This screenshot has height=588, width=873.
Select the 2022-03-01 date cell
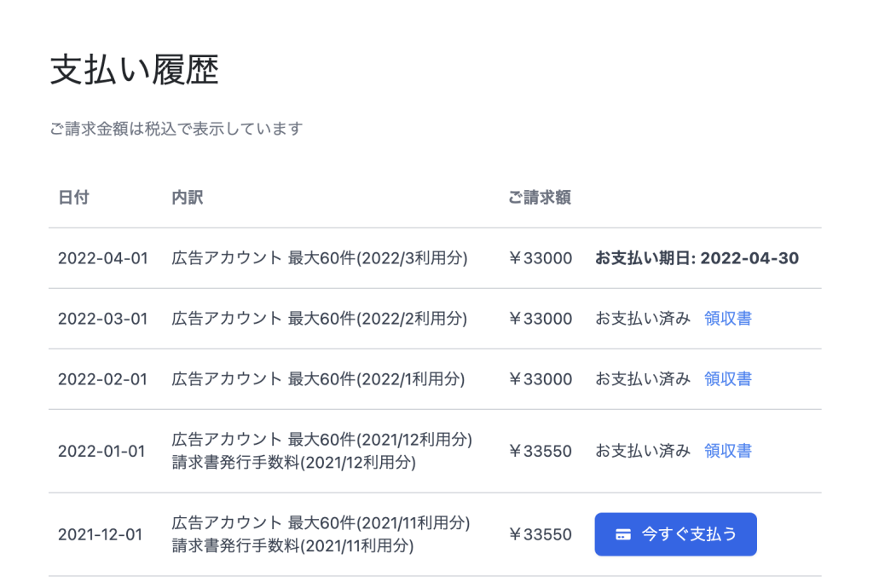point(103,319)
